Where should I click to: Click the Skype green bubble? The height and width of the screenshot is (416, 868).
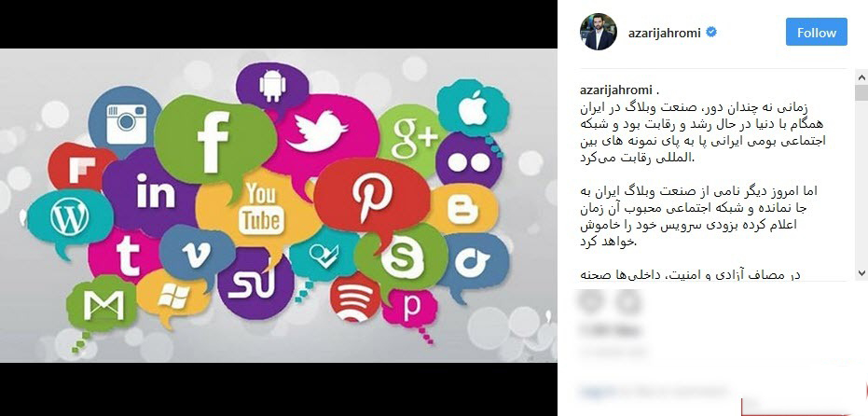point(401,257)
